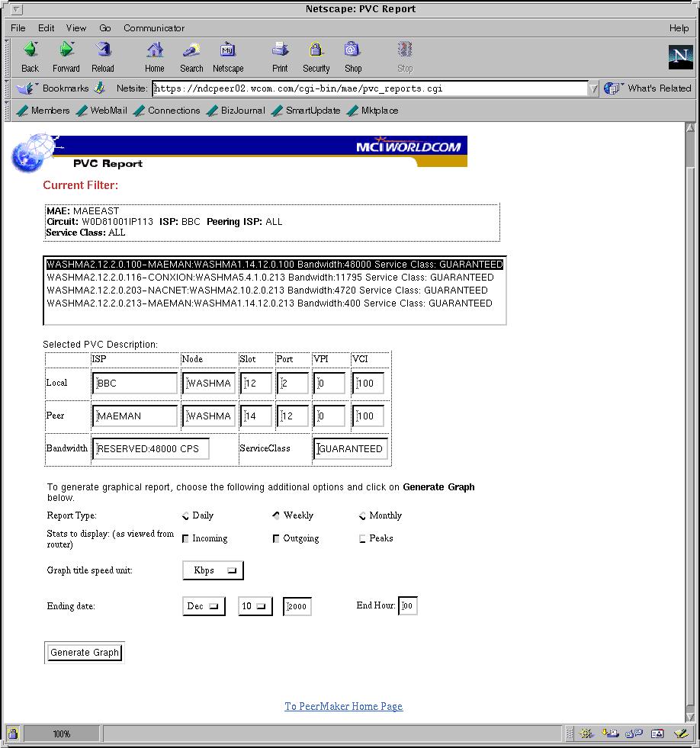700x748 pixels.
Task: Open Members personal toolbar bookmark
Action: pyautogui.click(x=43, y=111)
